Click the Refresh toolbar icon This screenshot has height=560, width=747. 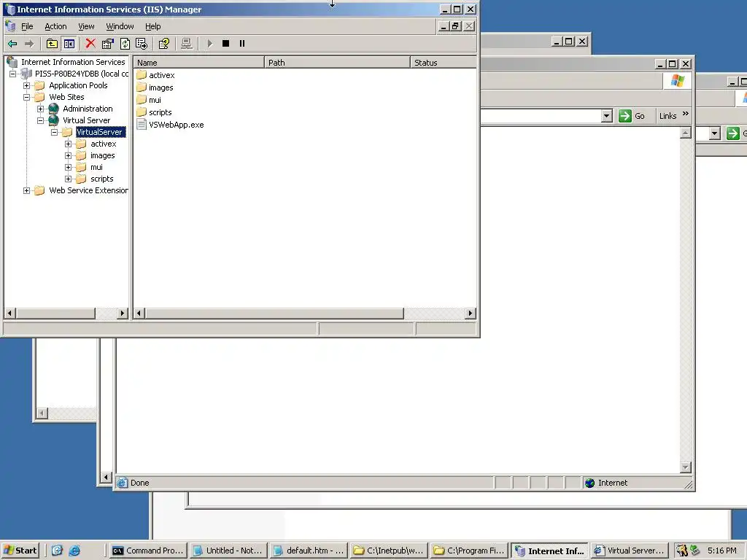[x=125, y=44]
